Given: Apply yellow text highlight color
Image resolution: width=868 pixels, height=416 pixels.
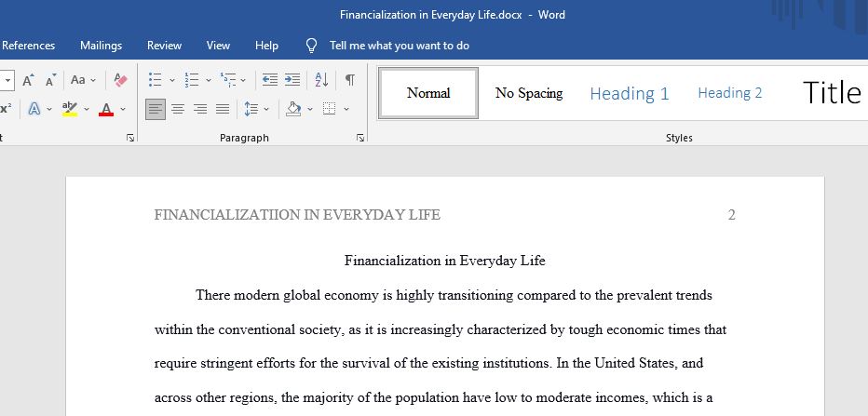Looking at the screenshot, I should [70, 109].
